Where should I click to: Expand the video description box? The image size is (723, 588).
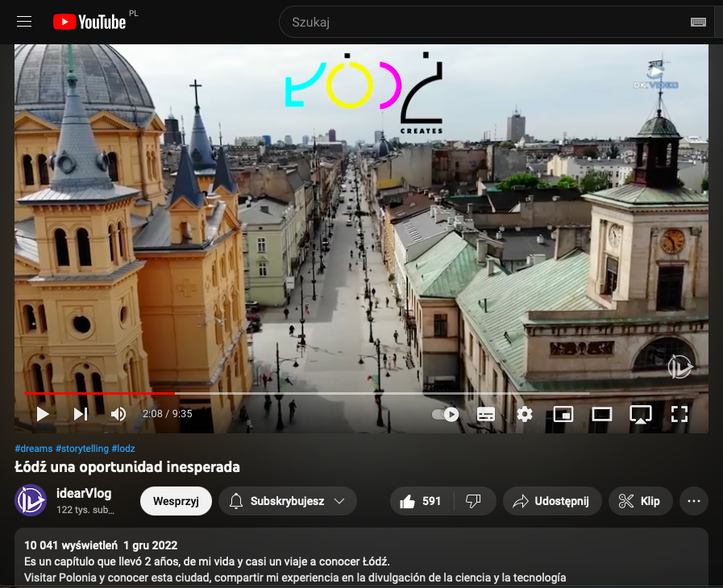[361, 558]
